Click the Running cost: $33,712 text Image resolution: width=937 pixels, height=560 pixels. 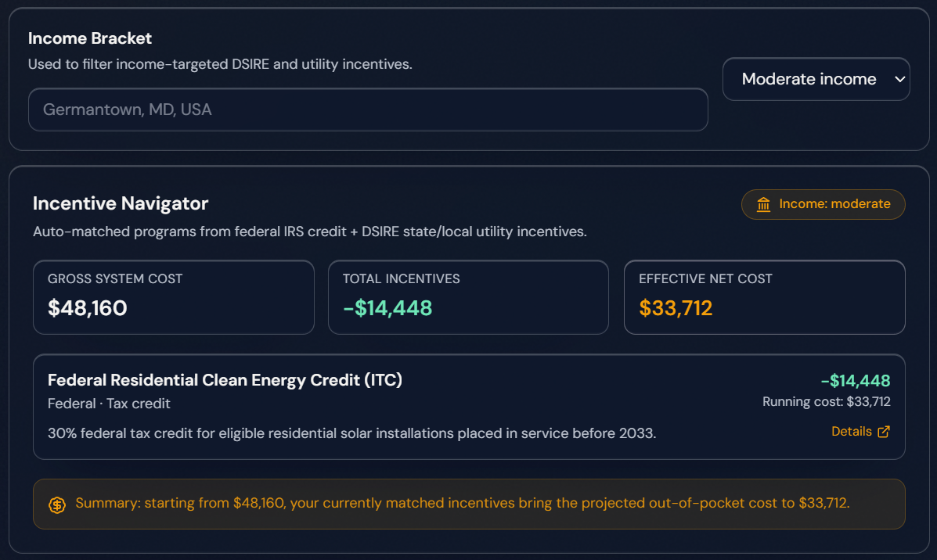point(826,402)
